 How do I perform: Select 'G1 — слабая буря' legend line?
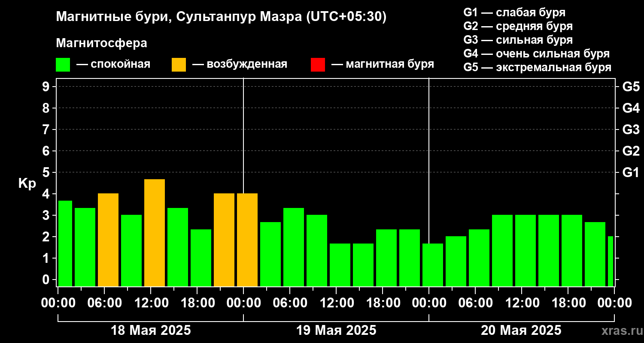(514, 12)
